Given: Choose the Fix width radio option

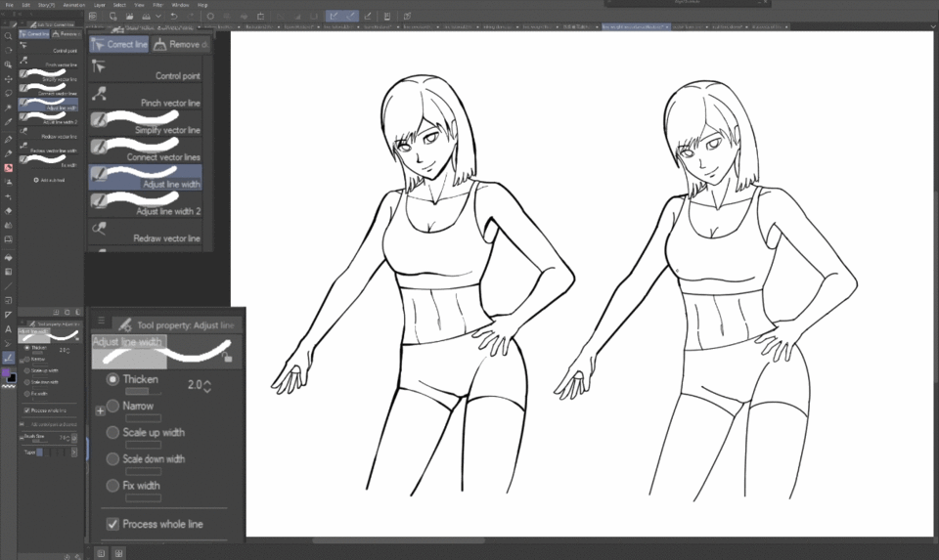Looking at the screenshot, I should pyautogui.click(x=113, y=486).
